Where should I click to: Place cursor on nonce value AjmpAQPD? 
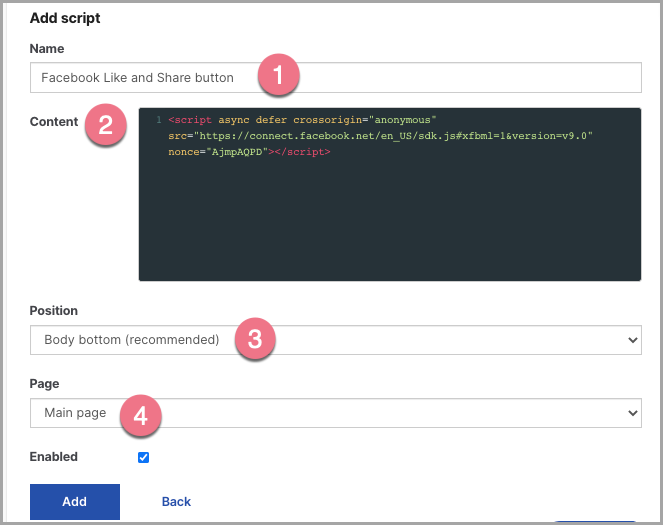click(x=237, y=152)
